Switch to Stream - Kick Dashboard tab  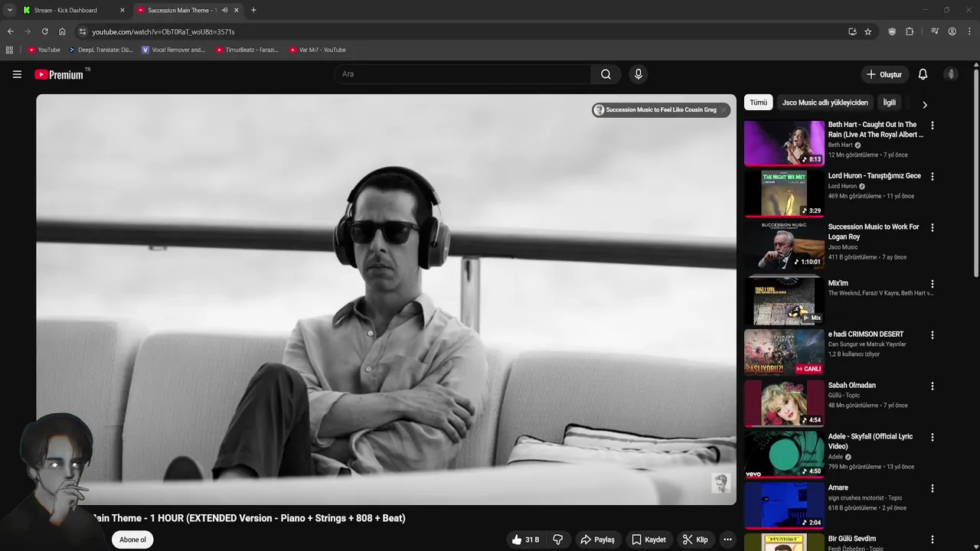(67, 10)
